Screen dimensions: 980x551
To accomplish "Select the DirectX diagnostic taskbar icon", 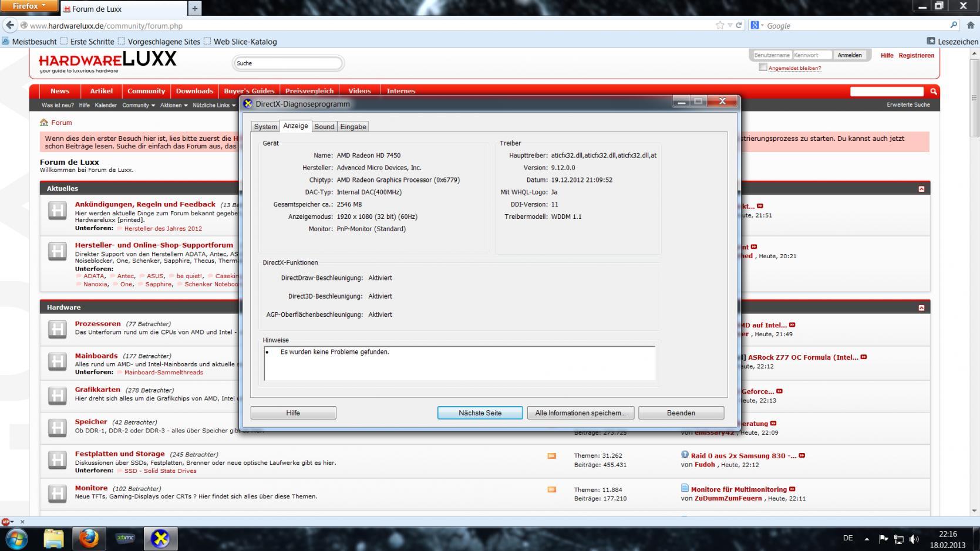I will (160, 538).
